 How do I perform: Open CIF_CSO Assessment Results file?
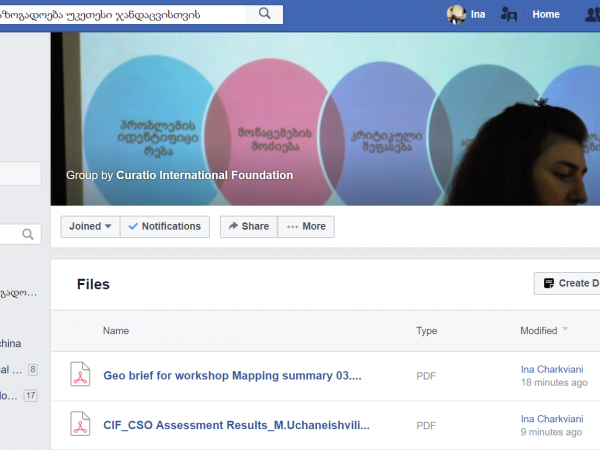coord(236,425)
